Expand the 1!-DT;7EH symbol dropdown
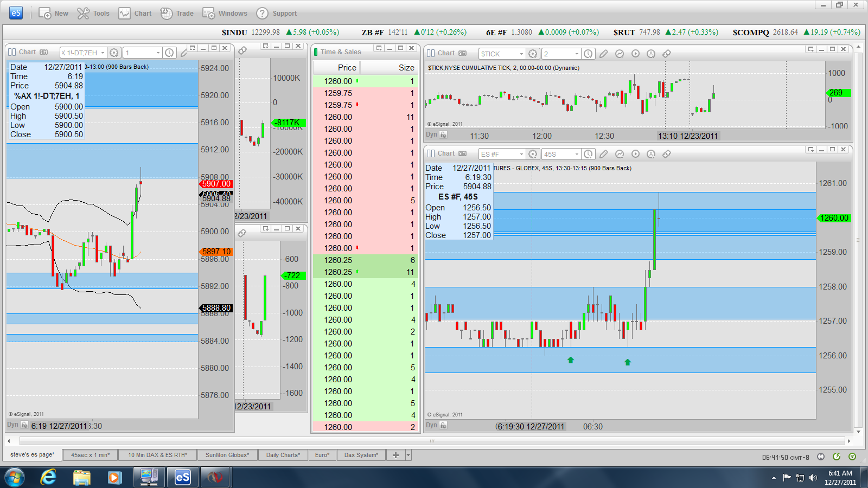The height and width of the screenshot is (488, 868). point(103,53)
